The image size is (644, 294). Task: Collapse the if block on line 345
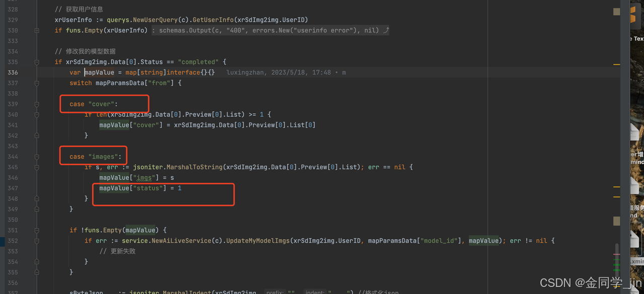[x=37, y=167]
